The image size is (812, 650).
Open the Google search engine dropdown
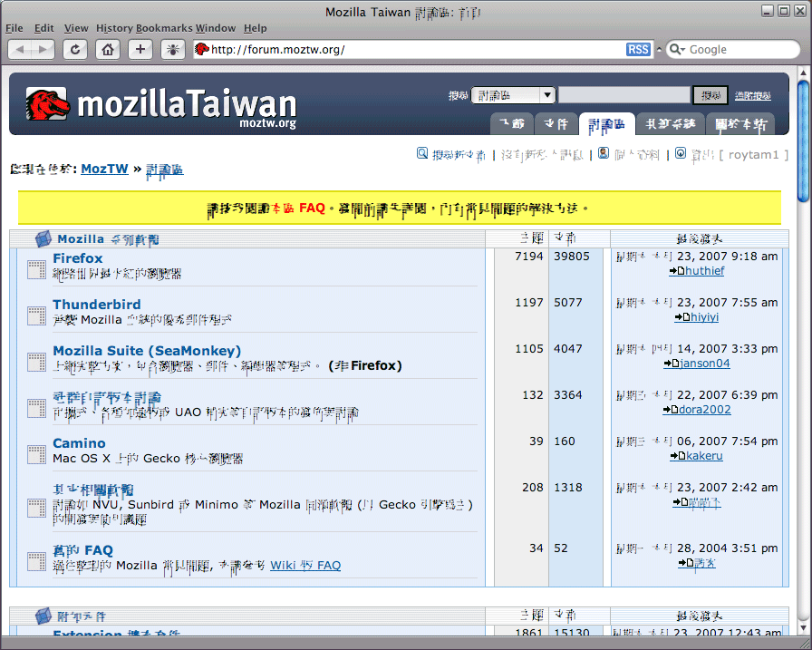click(679, 50)
